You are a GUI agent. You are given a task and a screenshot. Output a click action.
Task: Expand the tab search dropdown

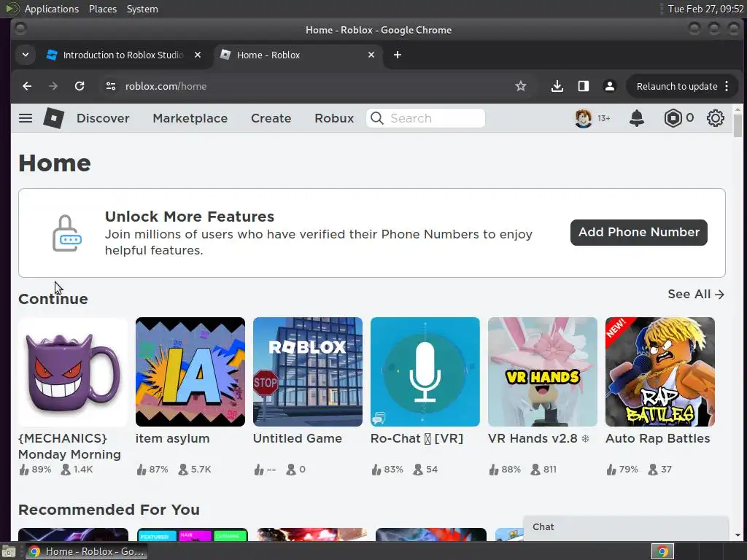[x=26, y=55]
